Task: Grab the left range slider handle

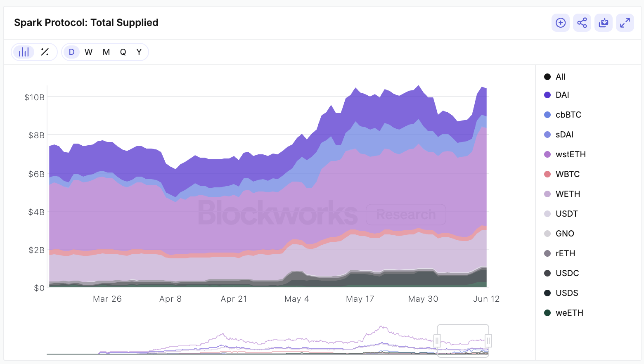Action: (x=437, y=340)
